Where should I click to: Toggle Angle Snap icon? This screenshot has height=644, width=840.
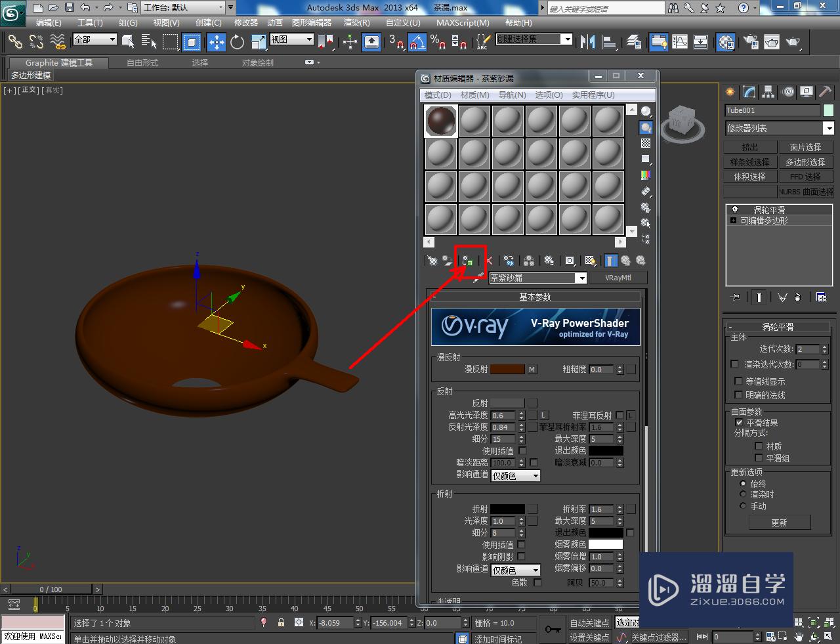pyautogui.click(x=417, y=42)
